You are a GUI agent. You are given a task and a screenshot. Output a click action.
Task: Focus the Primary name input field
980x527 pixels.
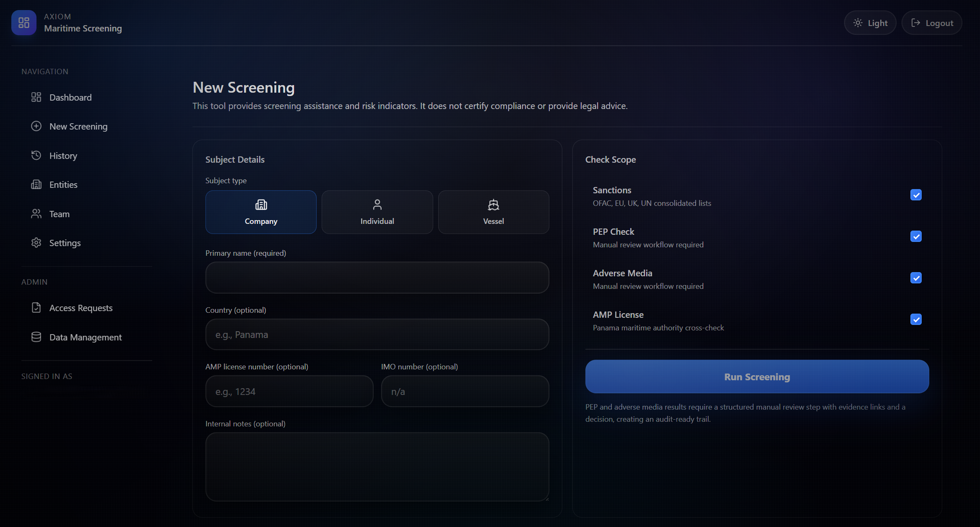point(377,278)
